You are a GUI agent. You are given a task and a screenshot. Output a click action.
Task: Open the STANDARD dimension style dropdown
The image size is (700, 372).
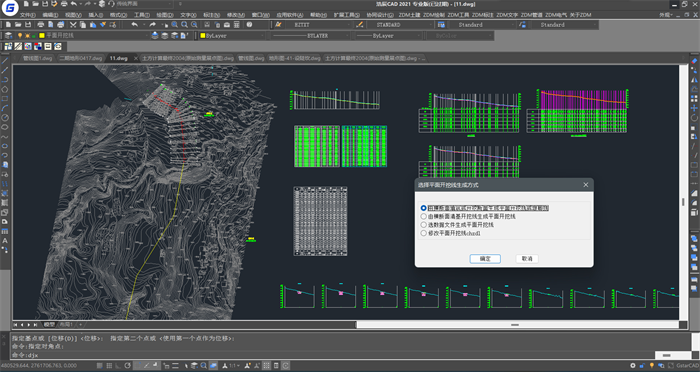point(396,25)
